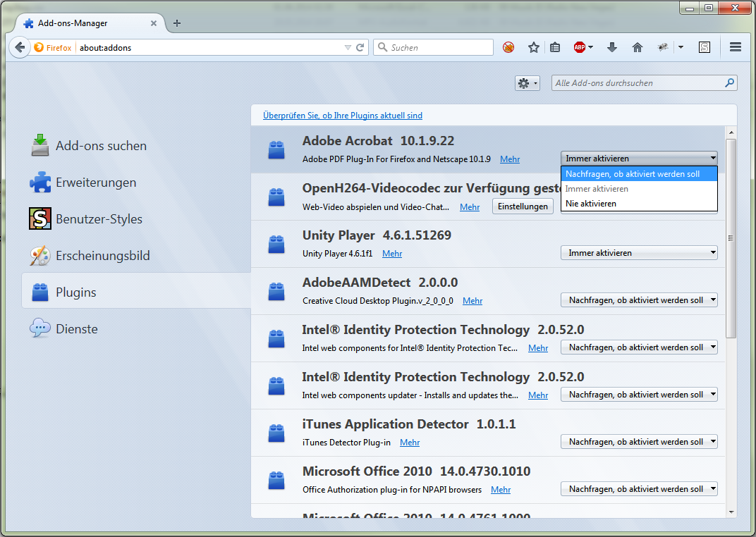
Task: Click Adobe Acrobat plugin brick icon
Action: (276, 149)
